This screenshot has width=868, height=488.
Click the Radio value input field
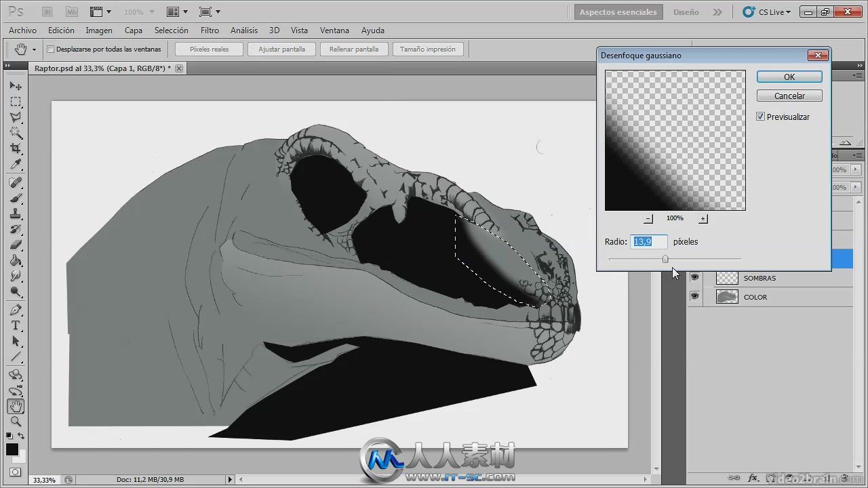(649, 241)
